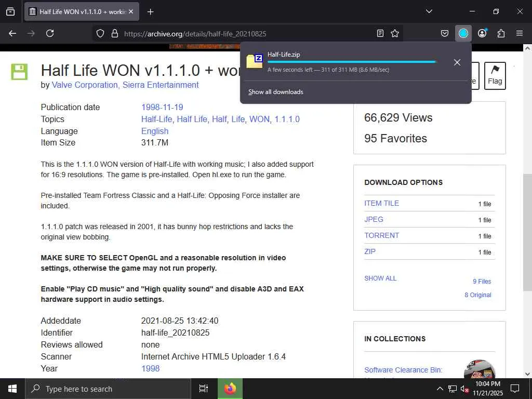Open 1.1.1.0 topic link
The image size is (532, 399).
click(287, 119)
